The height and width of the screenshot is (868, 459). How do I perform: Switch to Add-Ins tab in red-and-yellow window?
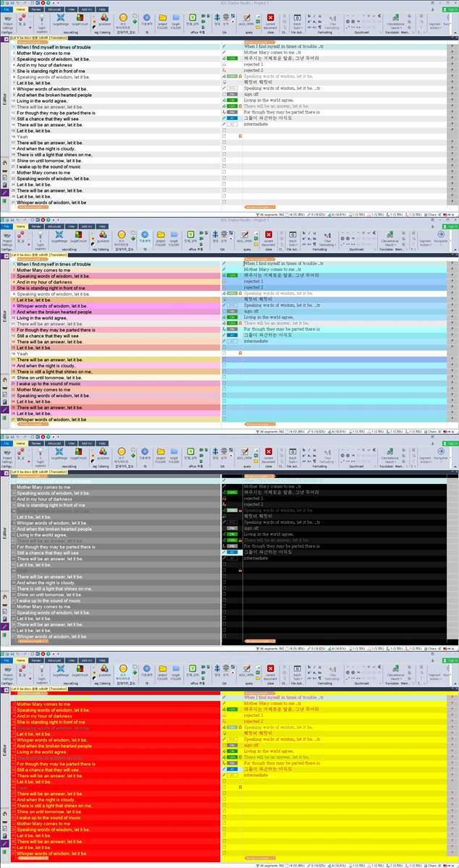pyautogui.click(x=87, y=660)
